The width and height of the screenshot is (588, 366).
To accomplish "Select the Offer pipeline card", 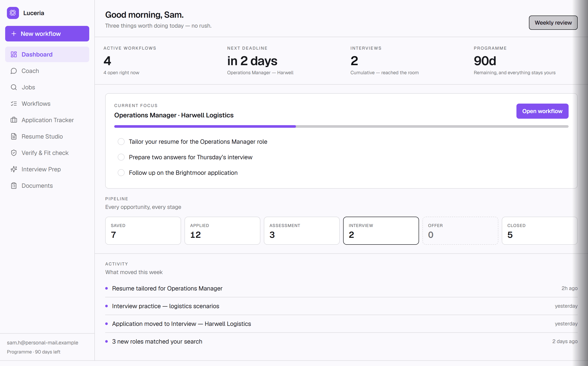I will pyautogui.click(x=460, y=231).
